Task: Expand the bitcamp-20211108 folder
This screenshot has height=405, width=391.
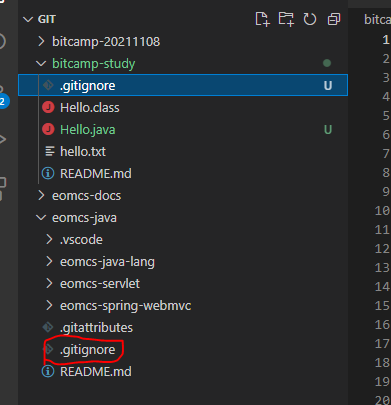Action: [x=41, y=42]
